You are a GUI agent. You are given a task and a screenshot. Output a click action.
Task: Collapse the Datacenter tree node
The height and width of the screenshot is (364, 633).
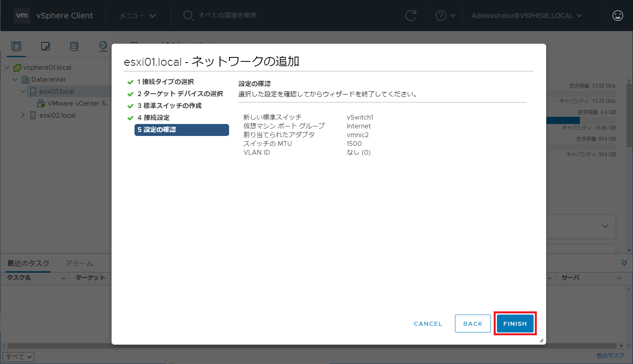click(15, 79)
